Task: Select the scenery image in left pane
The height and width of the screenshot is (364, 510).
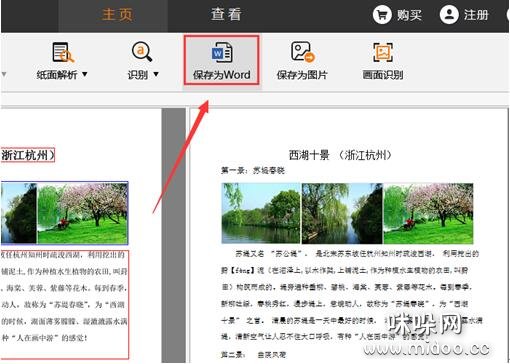Action: coord(64,213)
